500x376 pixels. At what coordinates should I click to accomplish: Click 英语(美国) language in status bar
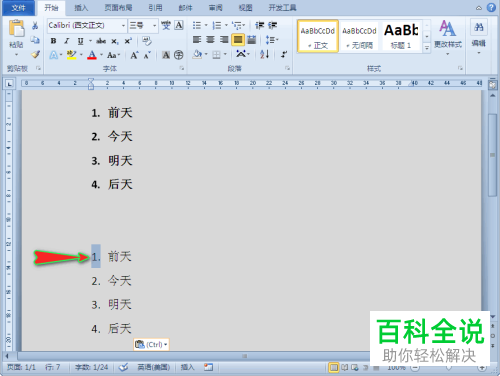(x=154, y=367)
